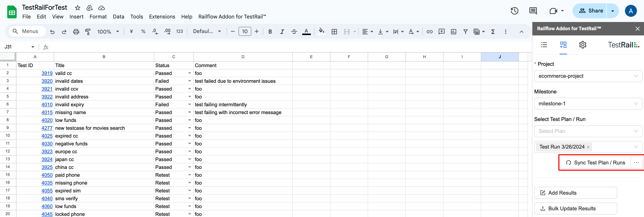Open more sync options ellipsis
644x217 pixels.
click(x=637, y=163)
